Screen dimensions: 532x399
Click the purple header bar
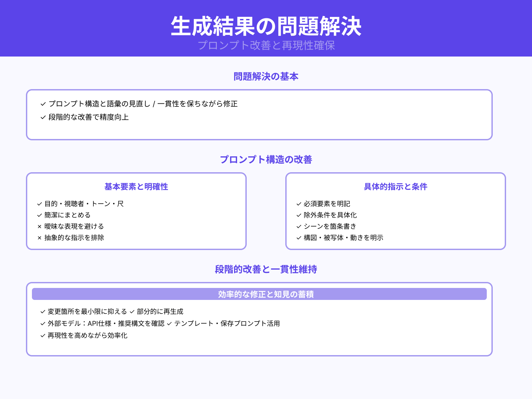coord(266,28)
